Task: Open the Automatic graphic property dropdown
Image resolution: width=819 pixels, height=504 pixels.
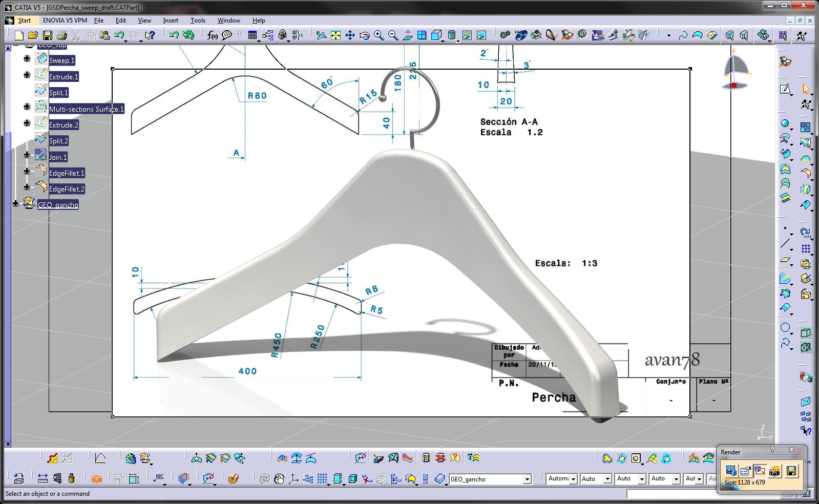Action: (573, 479)
